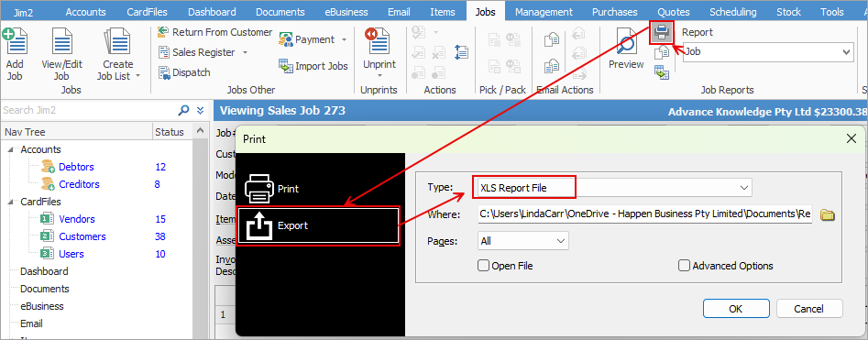Viewport: 868px width, 340px height.
Task: Open the Pages dropdown showing All
Action: (523, 241)
